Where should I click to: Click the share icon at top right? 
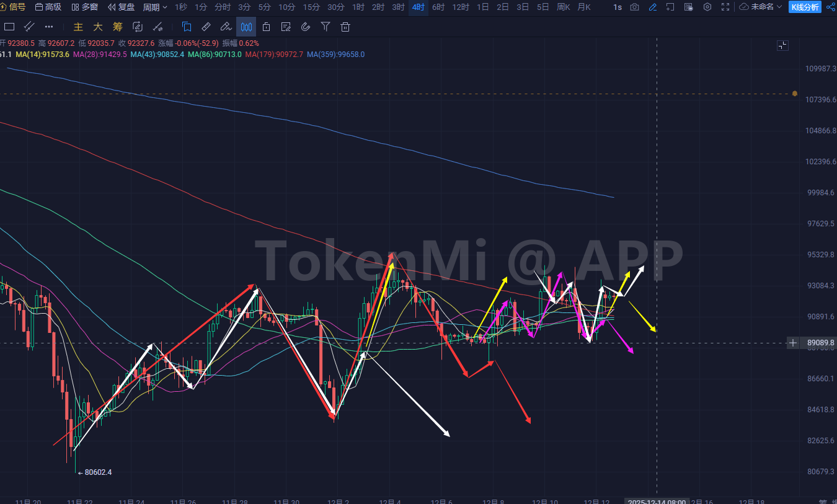[830, 7]
